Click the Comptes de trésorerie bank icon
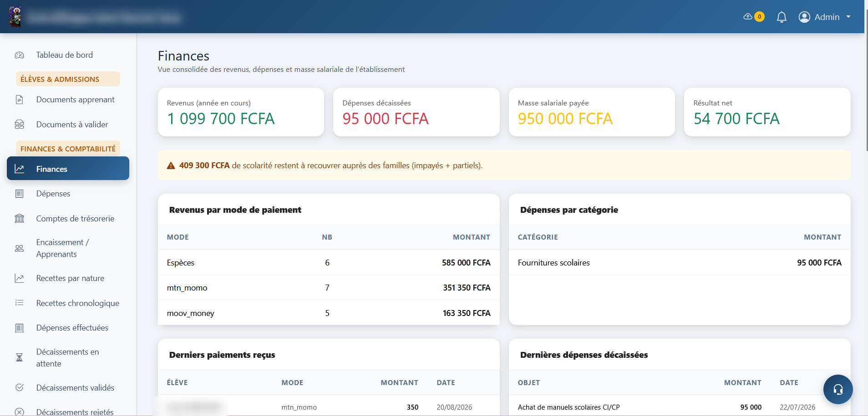The height and width of the screenshot is (416, 868). tap(19, 219)
